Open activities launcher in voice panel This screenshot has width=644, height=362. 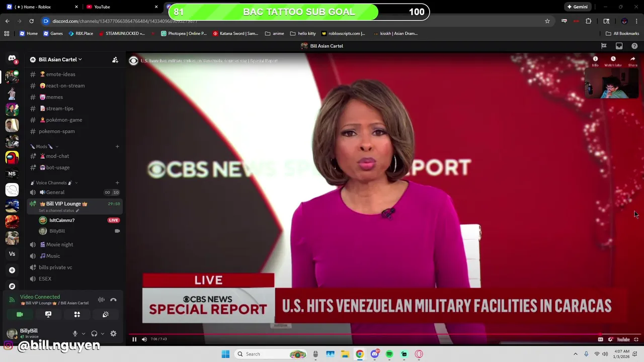click(x=77, y=314)
